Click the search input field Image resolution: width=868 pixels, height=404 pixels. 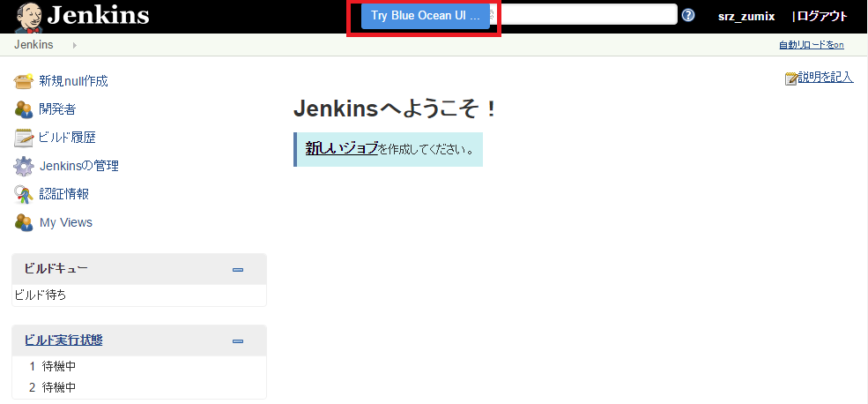coord(582,14)
